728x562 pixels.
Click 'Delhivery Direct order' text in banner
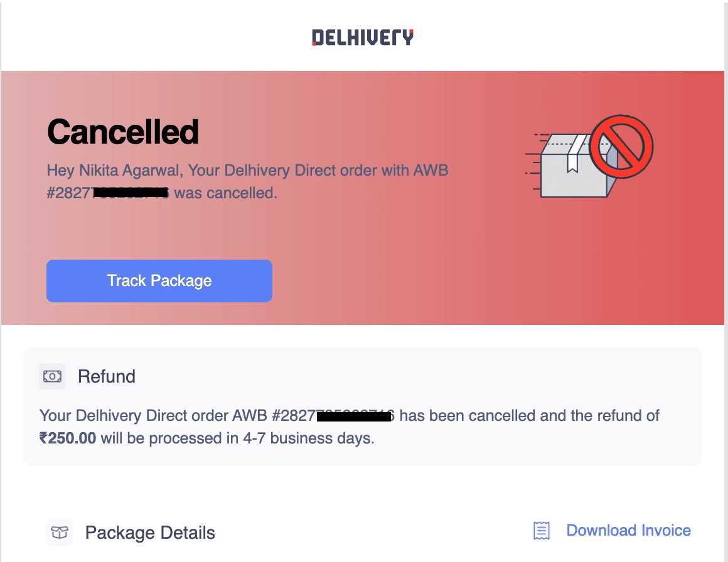(x=301, y=171)
